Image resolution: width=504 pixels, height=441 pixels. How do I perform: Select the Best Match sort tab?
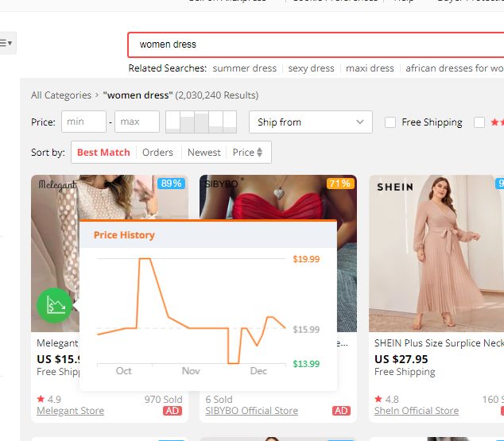click(x=103, y=152)
